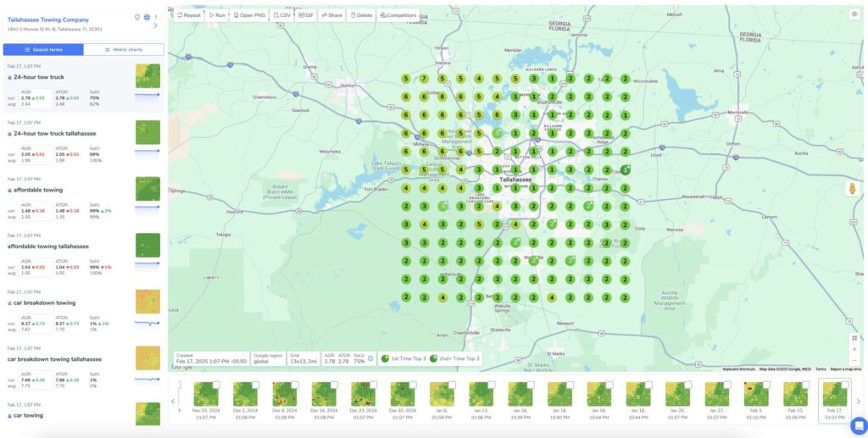Click the info icon beside SoLV 75%
This screenshot has height=438, width=868.
tap(370, 358)
